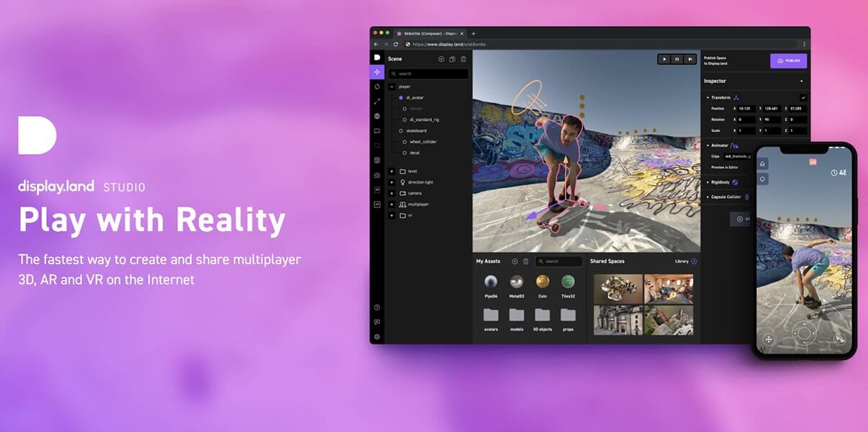868x432 pixels.
Task: Open settings gear in the left sidebar
Action: [x=377, y=336]
